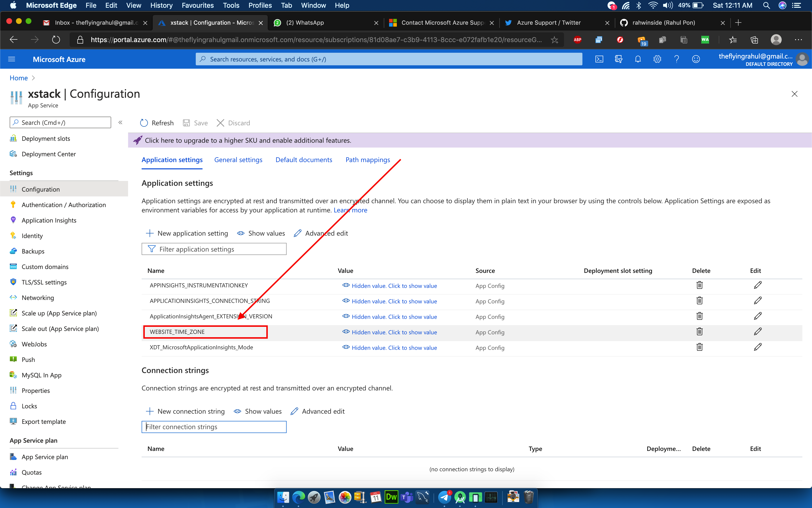This screenshot has height=508, width=812.
Task: Click Azure global search box
Action: pyautogui.click(x=389, y=59)
